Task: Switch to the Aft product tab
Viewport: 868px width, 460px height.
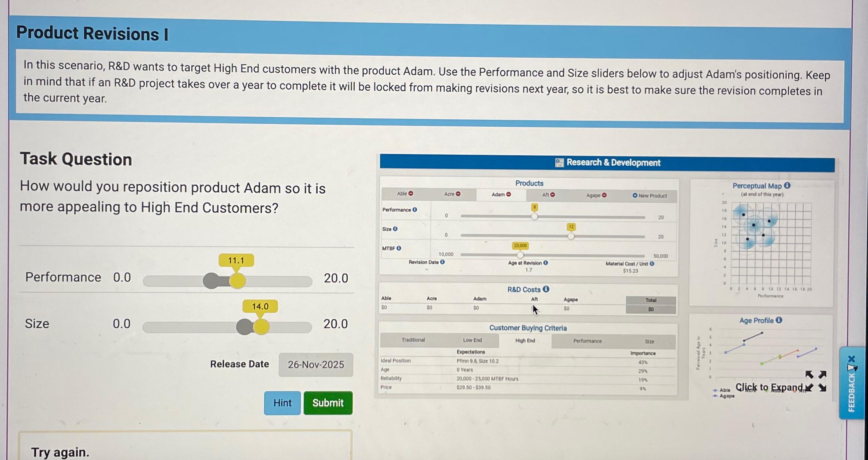Action: 545,195
